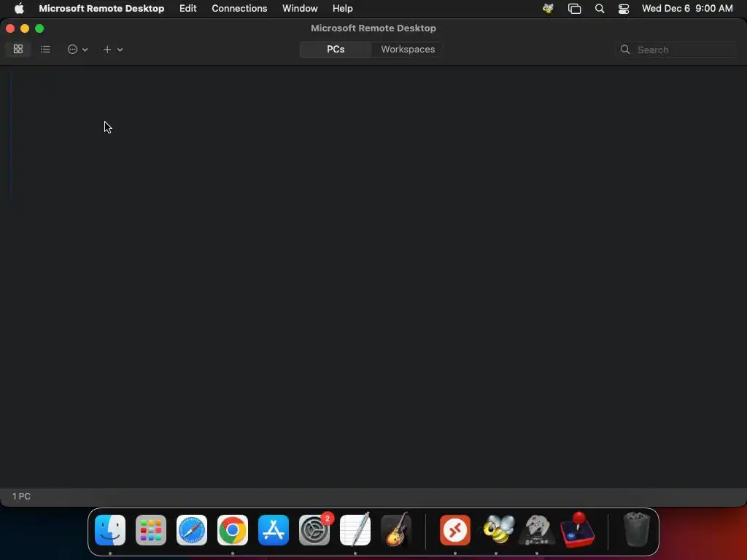Open Spotlight search from menu bar
Image resolution: width=747 pixels, height=560 pixels.
click(600, 8)
